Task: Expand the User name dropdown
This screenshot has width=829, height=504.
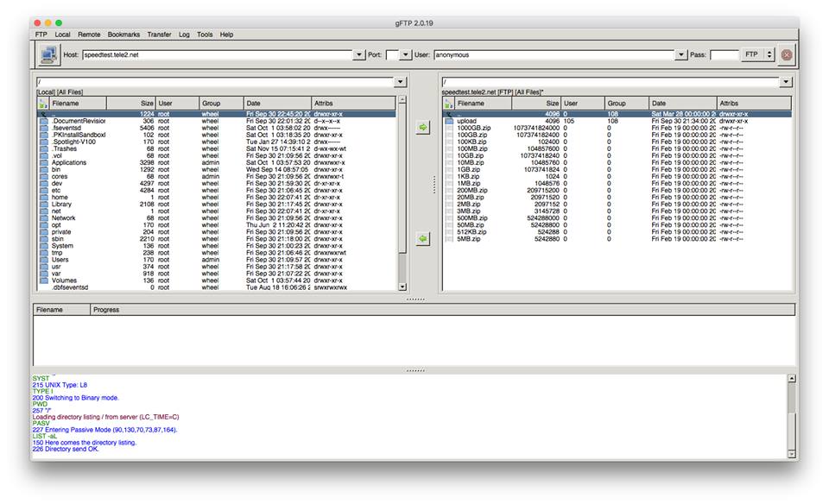Action: tap(680, 54)
